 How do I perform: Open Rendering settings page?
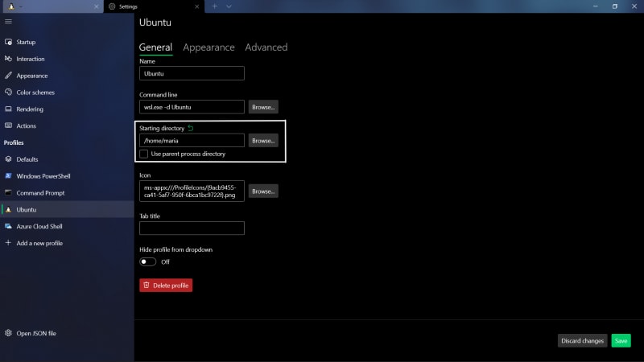(67, 109)
